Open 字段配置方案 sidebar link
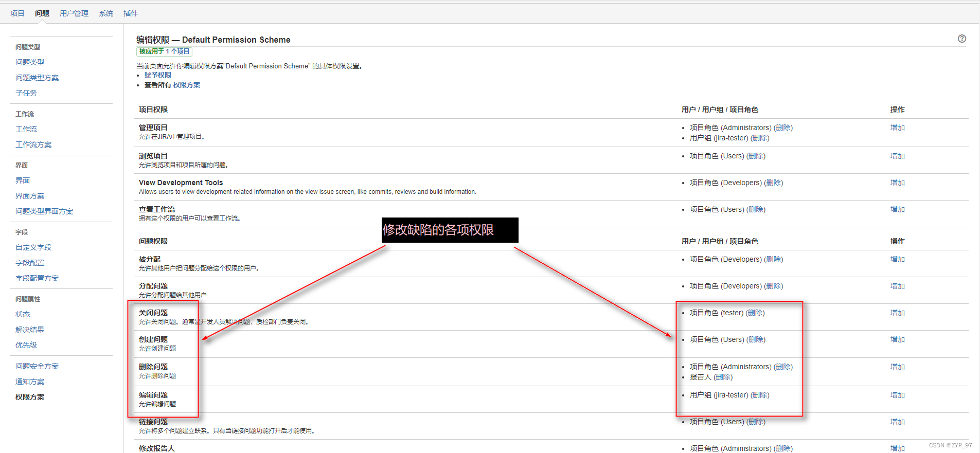Viewport: 980px width, 453px height. pos(37,278)
